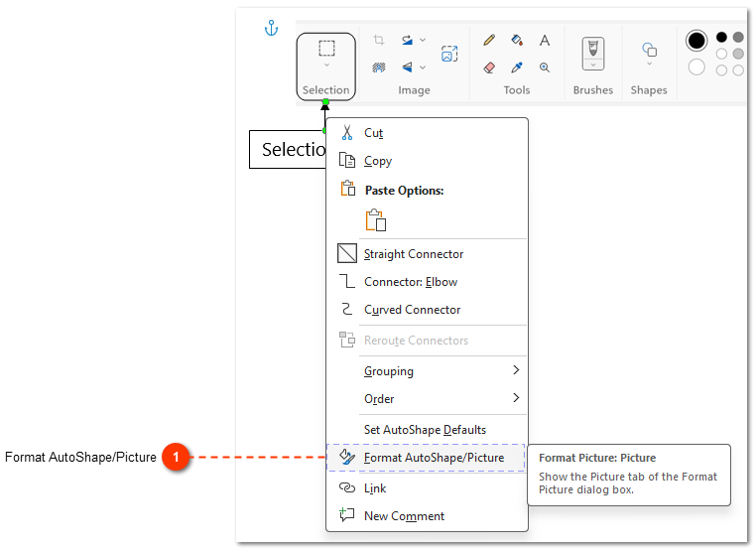
Task: Click the green connector handle below Selection
Action: pyautogui.click(x=326, y=102)
